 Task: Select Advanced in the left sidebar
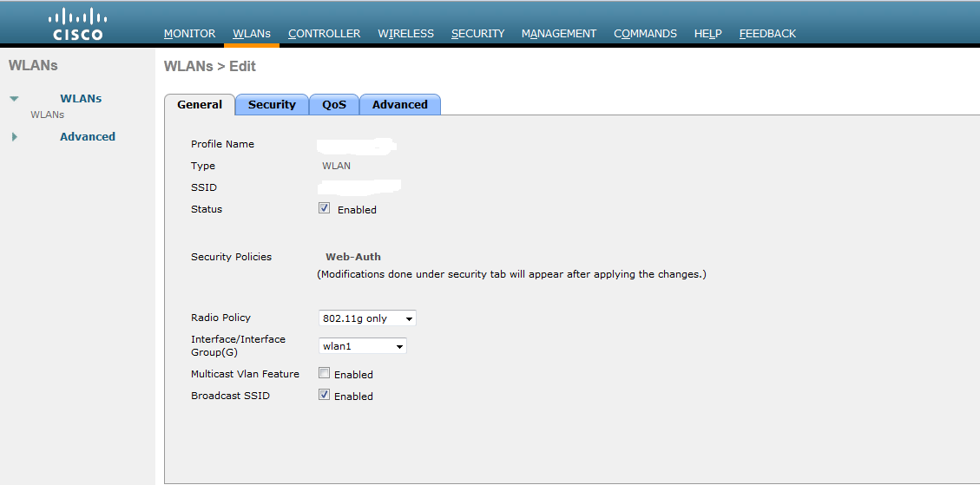88,137
